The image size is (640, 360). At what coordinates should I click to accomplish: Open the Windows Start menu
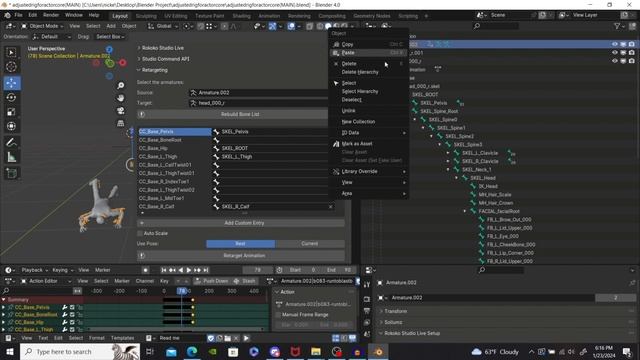(9, 351)
